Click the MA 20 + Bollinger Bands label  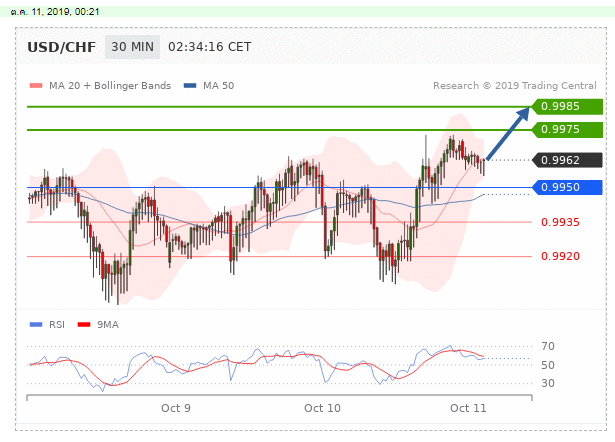(110, 86)
